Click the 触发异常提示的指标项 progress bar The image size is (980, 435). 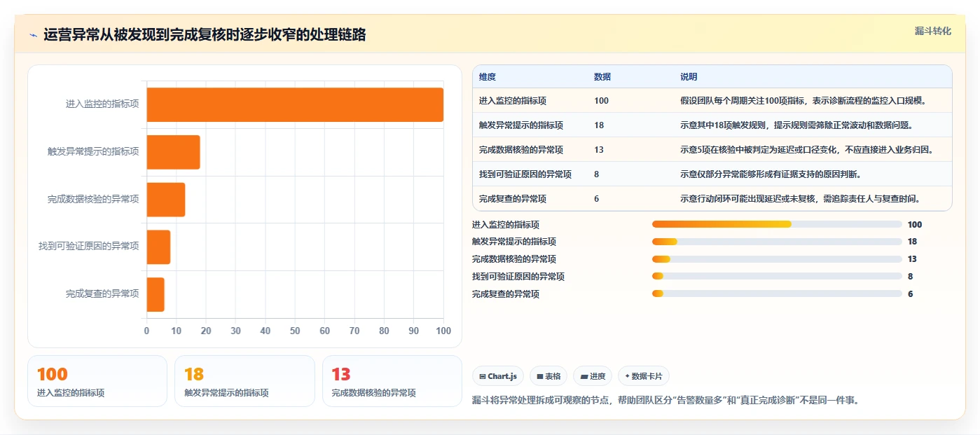click(777, 242)
